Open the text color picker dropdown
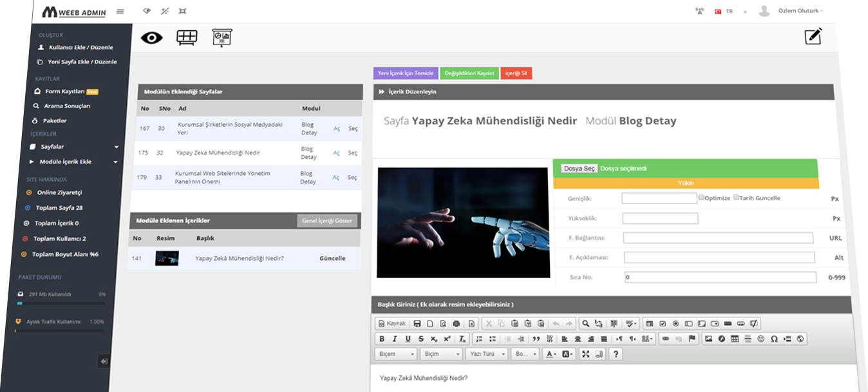Image resolution: width=868 pixels, height=392 pixels. [551, 354]
